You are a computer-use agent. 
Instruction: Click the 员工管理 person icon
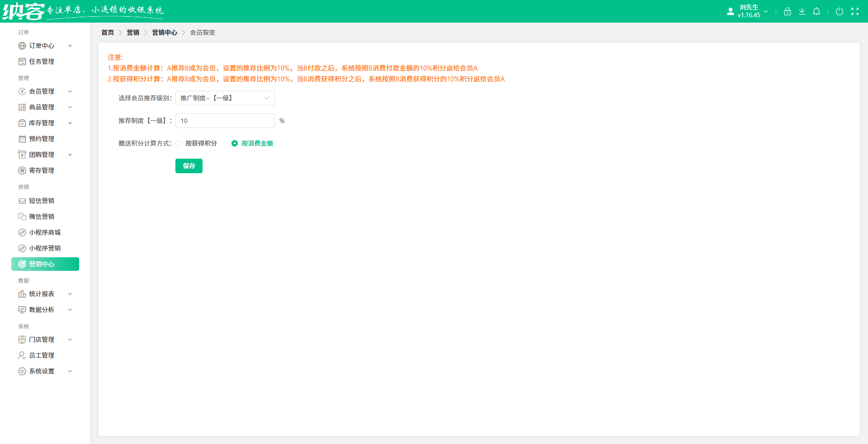22,355
